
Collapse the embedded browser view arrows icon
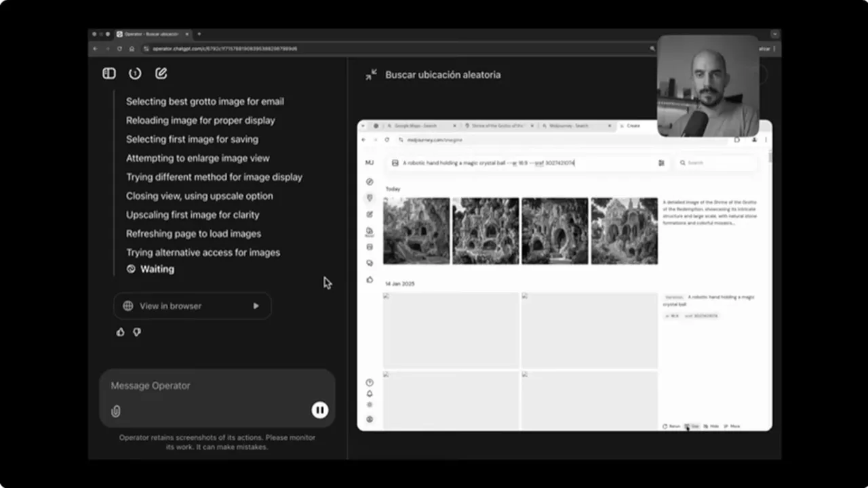[x=371, y=75]
